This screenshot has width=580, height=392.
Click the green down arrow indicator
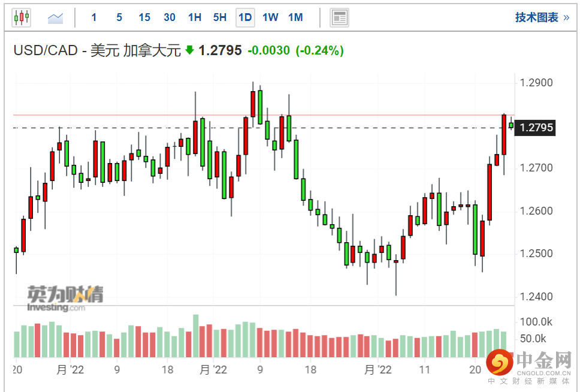coord(190,50)
